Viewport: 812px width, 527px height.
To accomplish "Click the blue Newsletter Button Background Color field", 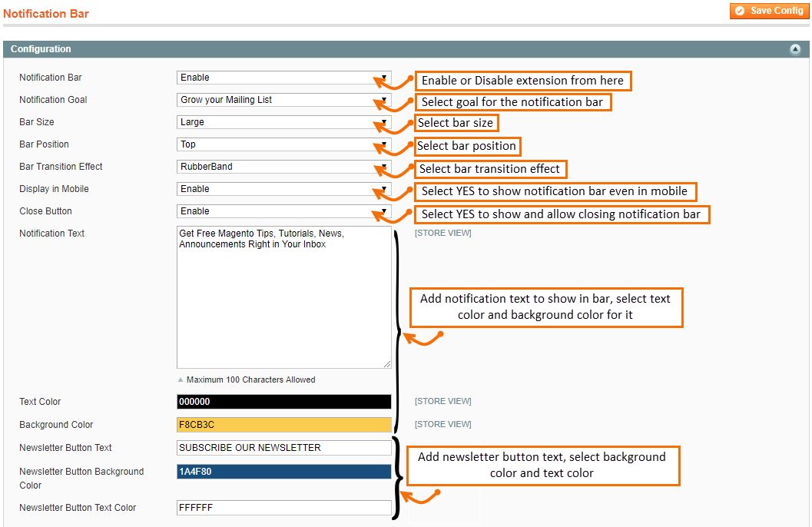I will coord(284,471).
